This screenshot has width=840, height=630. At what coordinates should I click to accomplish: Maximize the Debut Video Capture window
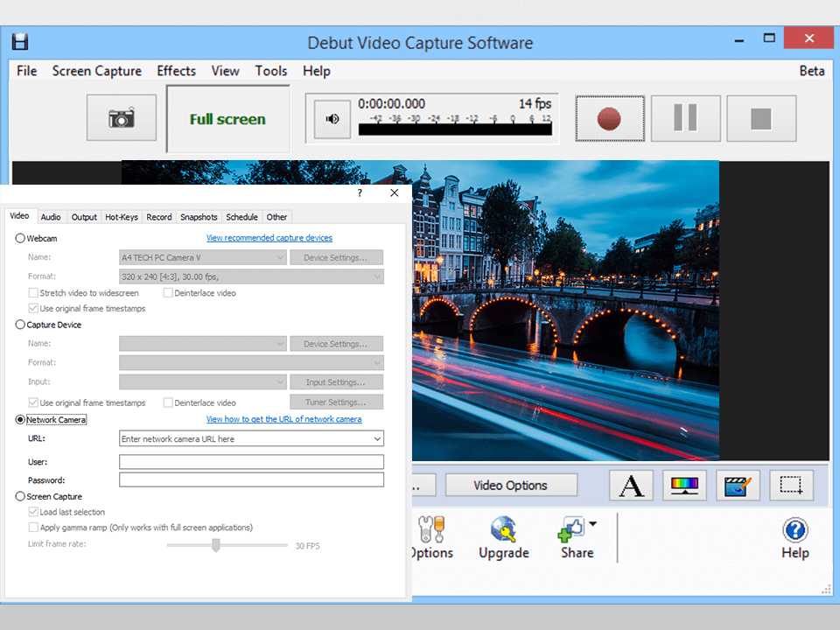[769, 38]
